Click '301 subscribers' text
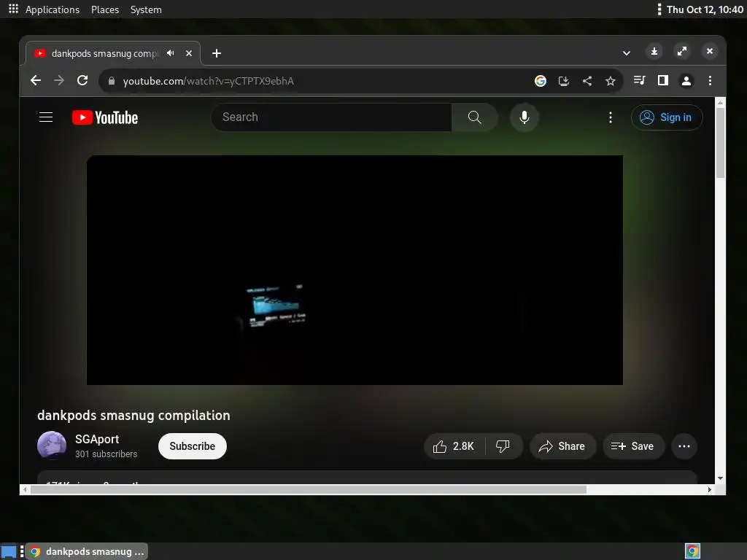Viewport: 747px width, 560px height. [x=107, y=454]
